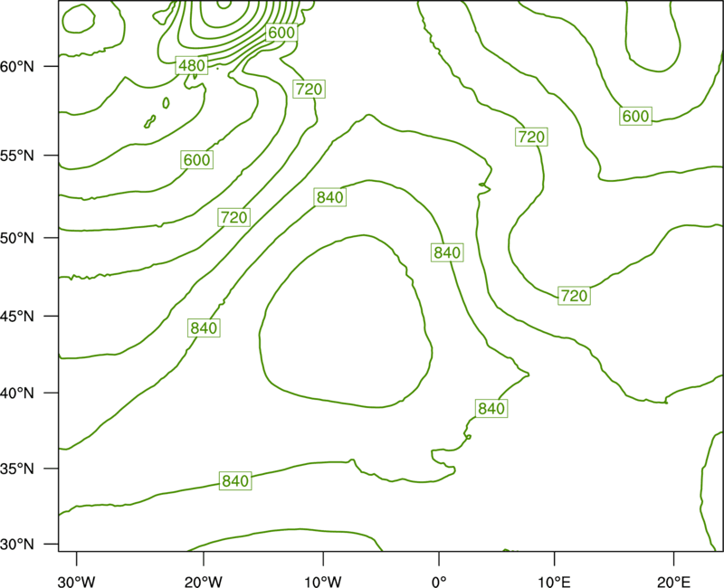Click the northeastern 600 contour label near 20°E

pyautogui.click(x=636, y=116)
